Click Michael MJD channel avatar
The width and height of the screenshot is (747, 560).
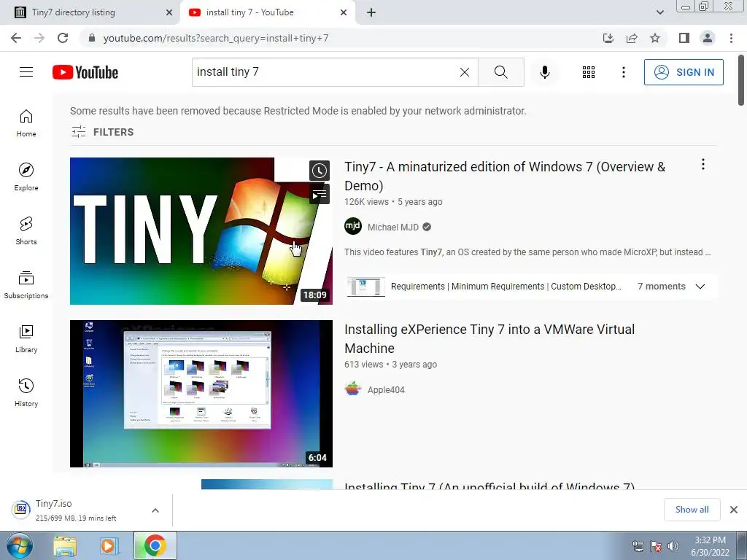click(353, 226)
